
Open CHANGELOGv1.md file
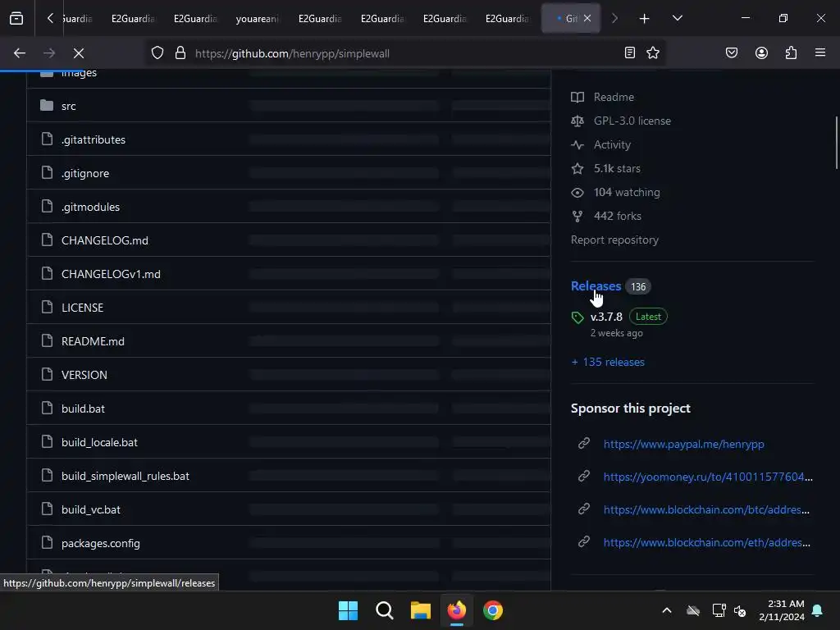point(111,274)
